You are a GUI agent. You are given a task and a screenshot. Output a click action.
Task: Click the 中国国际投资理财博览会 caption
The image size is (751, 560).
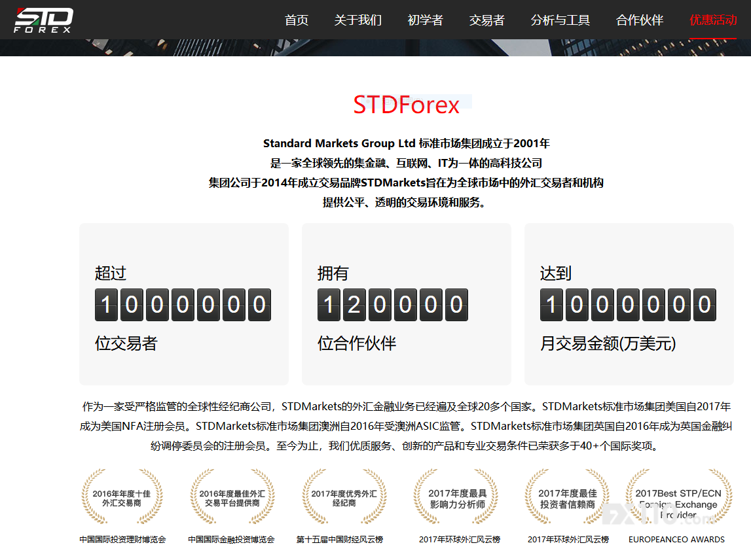pos(122,540)
